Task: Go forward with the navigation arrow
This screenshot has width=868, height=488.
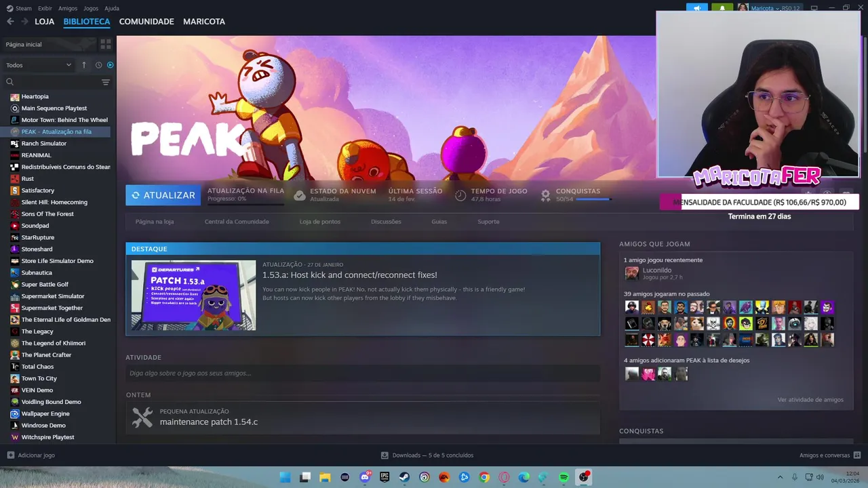Action: (24, 22)
